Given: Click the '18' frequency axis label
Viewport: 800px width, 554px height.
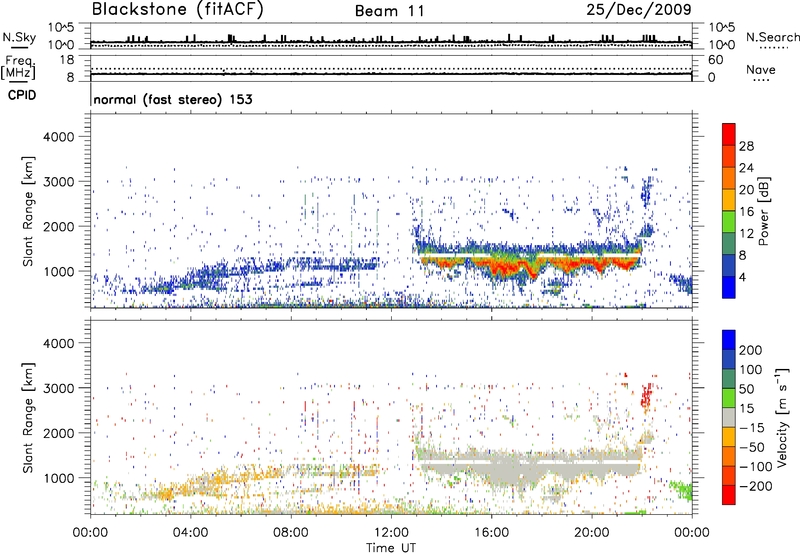Looking at the screenshot, I should pos(67,60).
